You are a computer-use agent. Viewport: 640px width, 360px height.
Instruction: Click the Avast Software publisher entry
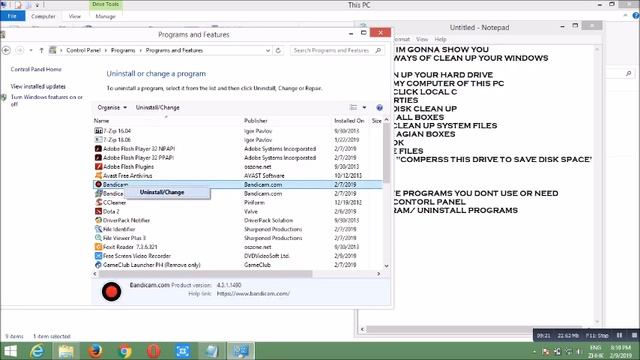pos(264,176)
